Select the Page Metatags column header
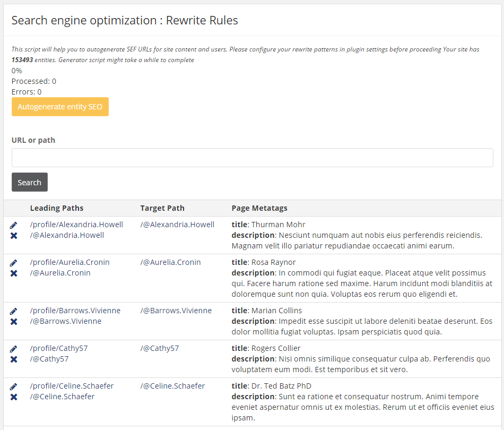This screenshot has height=430, width=504. coord(259,208)
